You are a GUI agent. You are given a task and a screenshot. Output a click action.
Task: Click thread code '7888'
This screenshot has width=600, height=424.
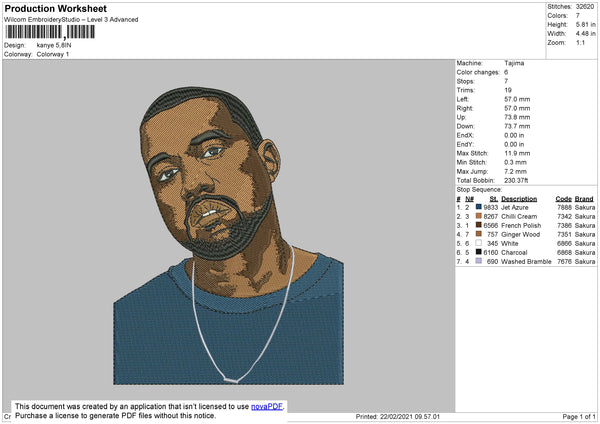click(x=564, y=207)
